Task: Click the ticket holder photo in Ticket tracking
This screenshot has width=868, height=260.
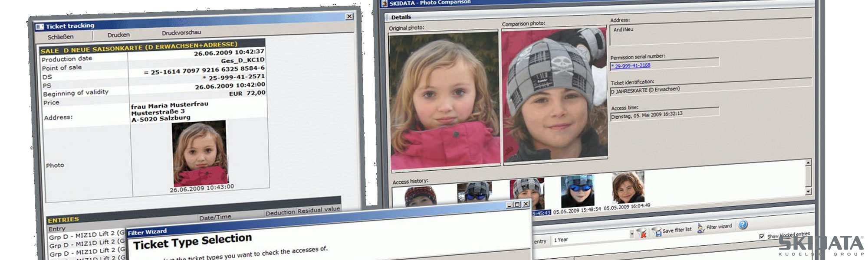Action: click(x=200, y=154)
